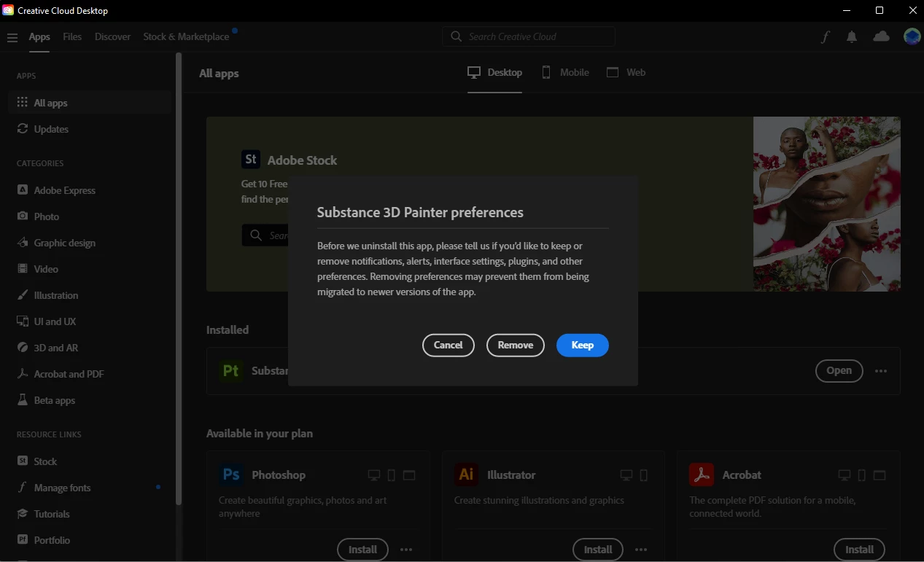
Task: Click the Illustrator app name text
Action: click(511, 475)
